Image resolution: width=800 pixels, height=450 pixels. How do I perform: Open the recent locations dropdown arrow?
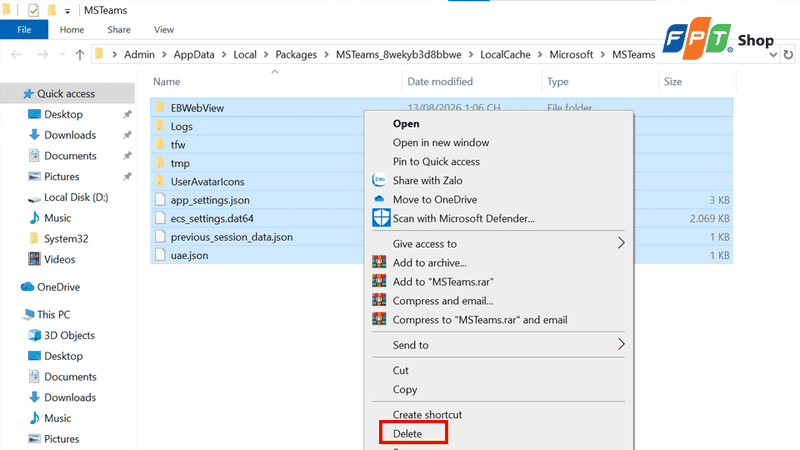(62, 55)
